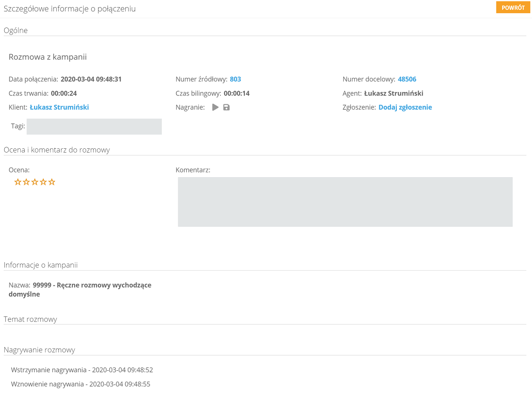The width and height of the screenshot is (532, 410).
Task: Rate the call one star
Action: point(17,182)
